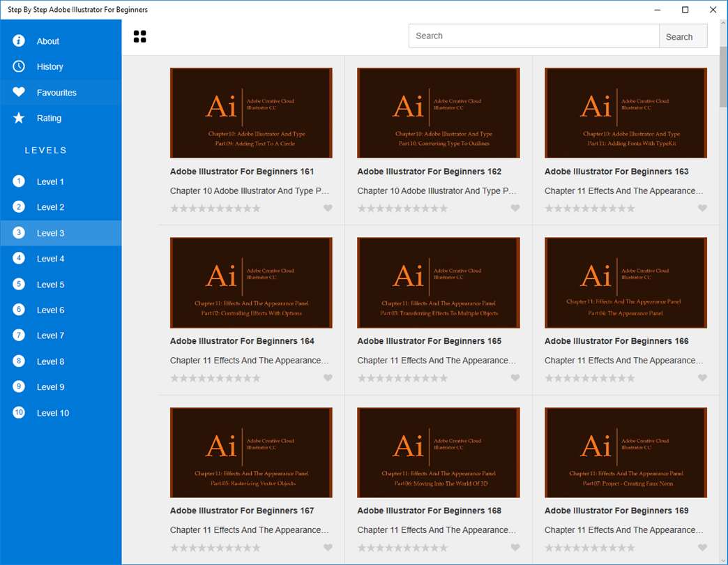Click the Search button
The height and width of the screenshot is (565, 728).
point(683,36)
